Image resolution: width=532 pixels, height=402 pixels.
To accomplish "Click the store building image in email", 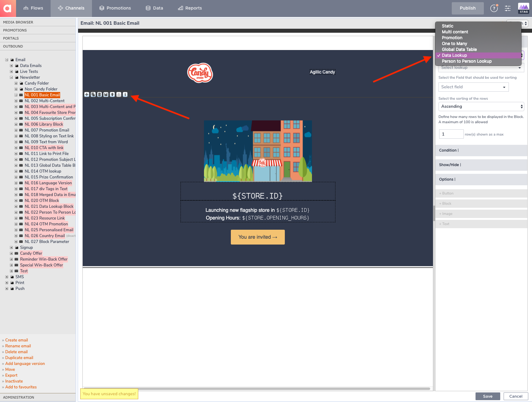I will (258, 151).
